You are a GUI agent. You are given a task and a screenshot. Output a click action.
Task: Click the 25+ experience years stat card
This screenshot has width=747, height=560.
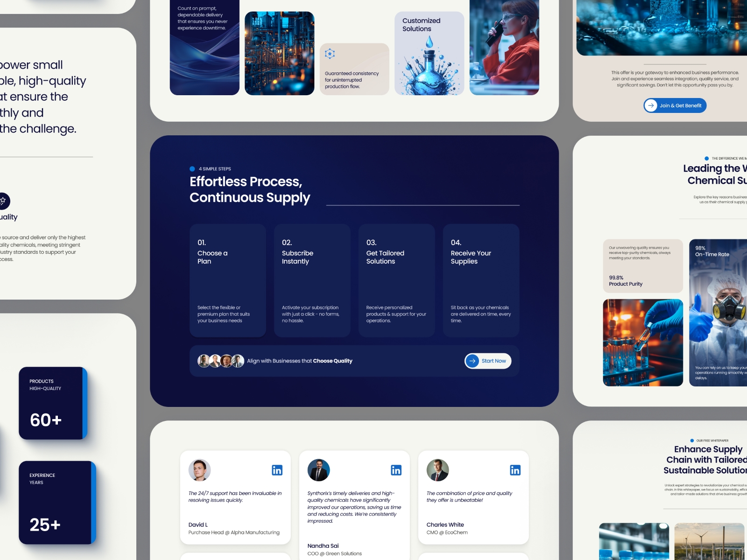click(x=56, y=503)
